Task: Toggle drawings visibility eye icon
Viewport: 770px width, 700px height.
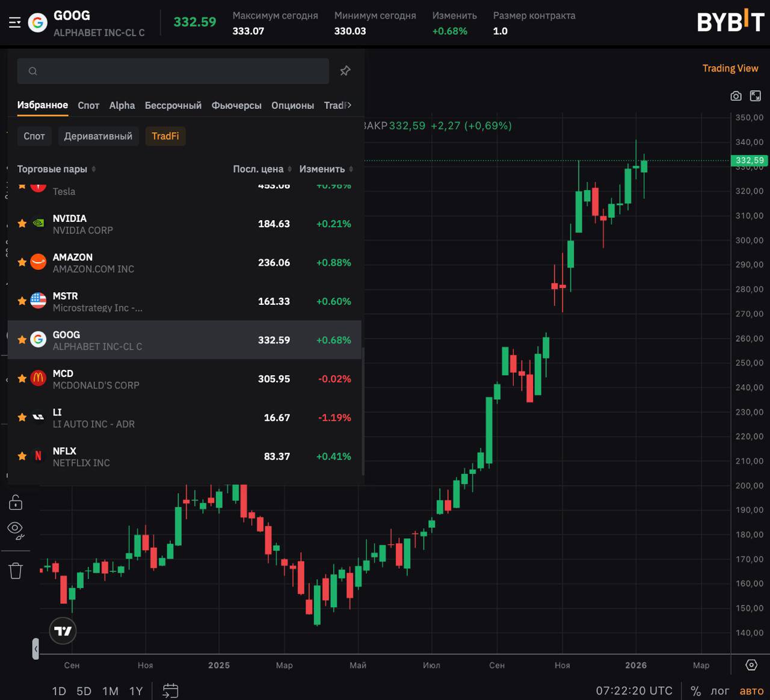Action: pyautogui.click(x=16, y=529)
